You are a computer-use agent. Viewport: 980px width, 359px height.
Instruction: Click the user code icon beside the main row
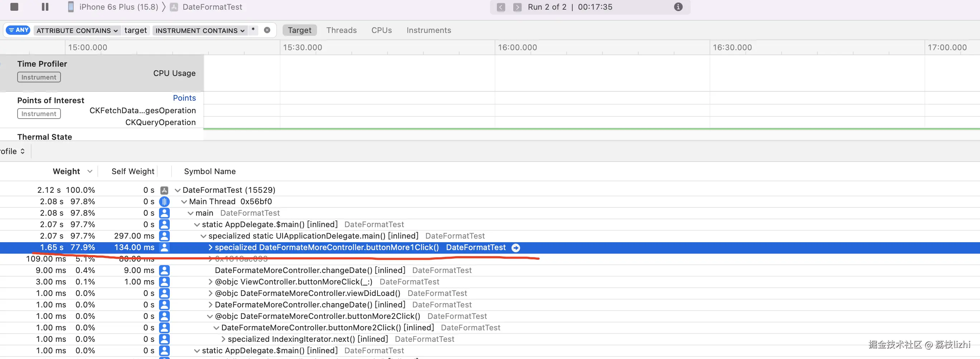click(x=164, y=213)
